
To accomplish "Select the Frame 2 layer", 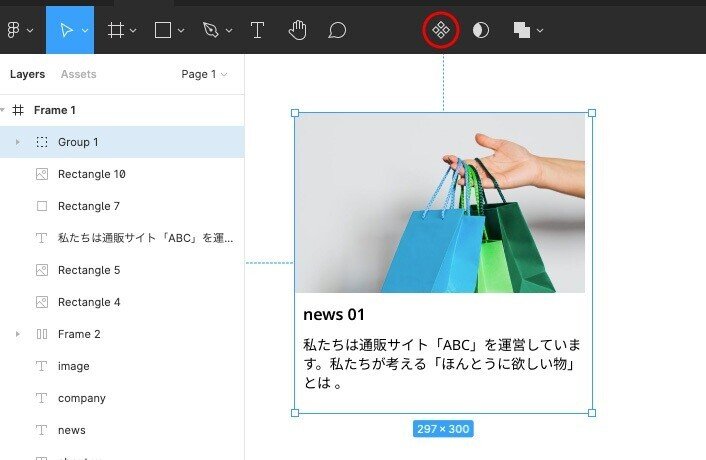I will click(x=122, y=334).
